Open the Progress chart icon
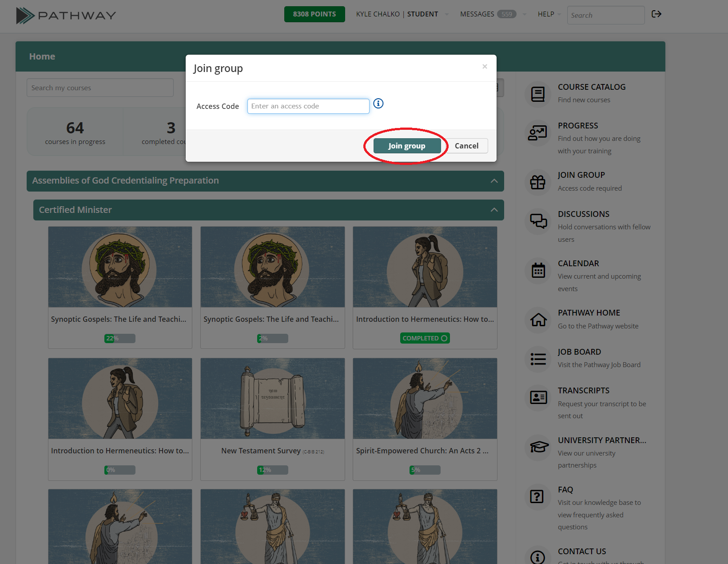The image size is (728, 564). click(538, 133)
